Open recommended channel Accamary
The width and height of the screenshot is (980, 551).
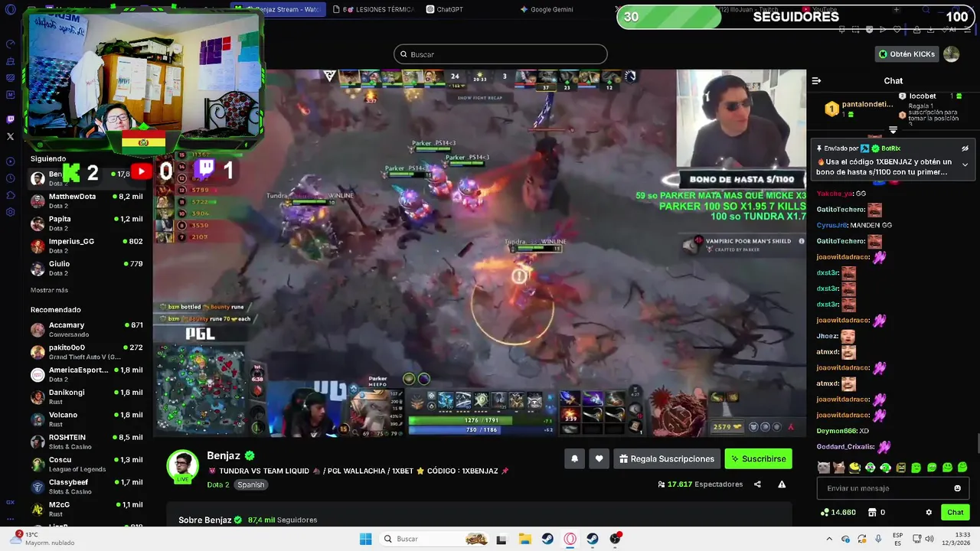87,329
